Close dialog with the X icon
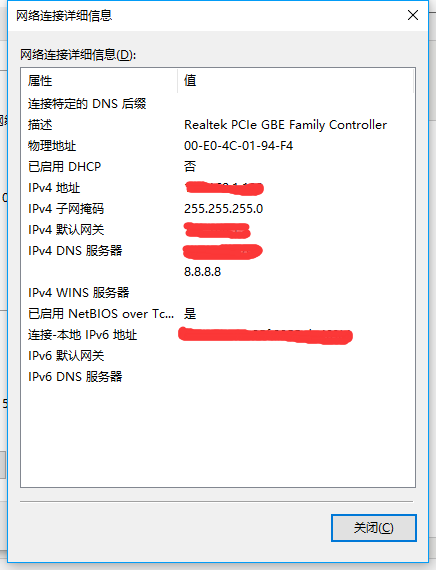The image size is (436, 570). pyautogui.click(x=413, y=15)
